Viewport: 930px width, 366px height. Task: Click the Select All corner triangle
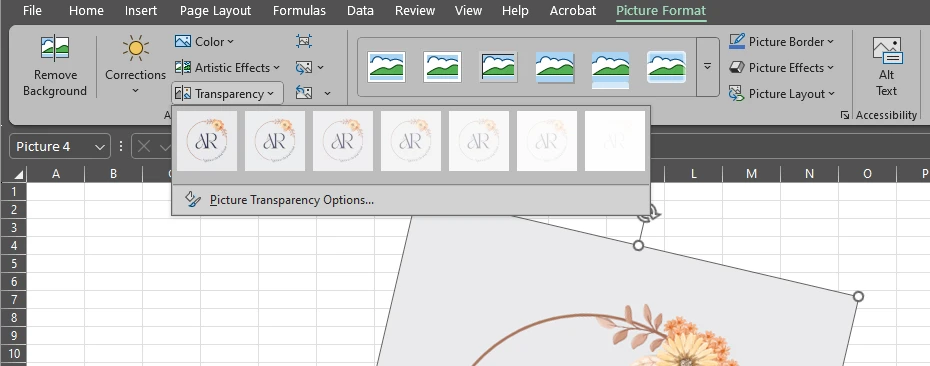point(19,174)
